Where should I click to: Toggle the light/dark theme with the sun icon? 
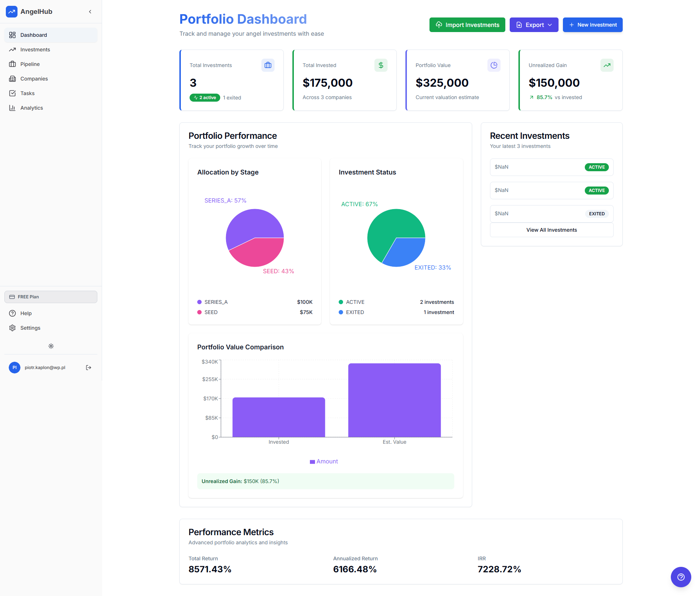(51, 346)
